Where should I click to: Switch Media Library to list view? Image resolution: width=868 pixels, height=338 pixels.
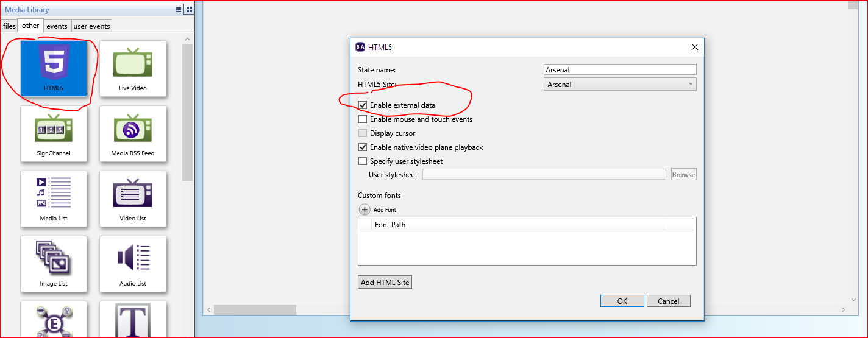(179, 10)
